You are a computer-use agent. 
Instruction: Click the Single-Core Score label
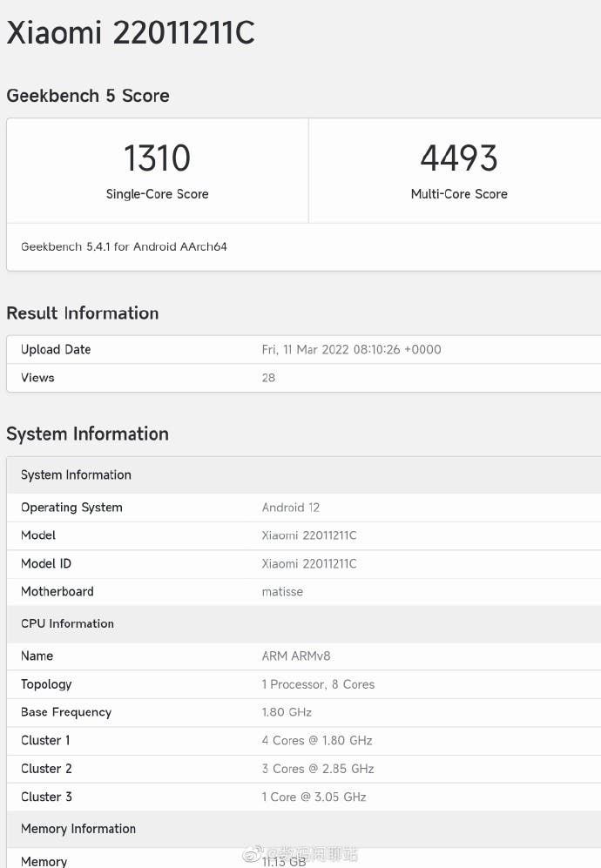[158, 194]
